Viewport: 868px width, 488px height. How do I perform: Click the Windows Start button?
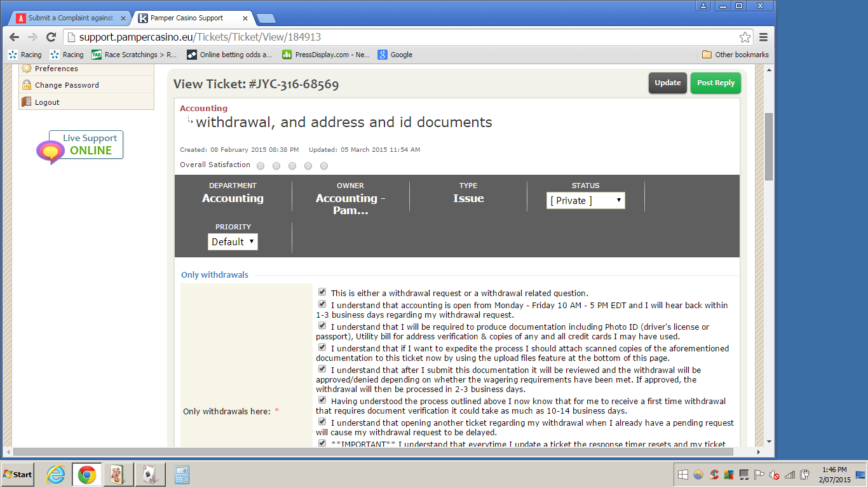click(x=18, y=474)
